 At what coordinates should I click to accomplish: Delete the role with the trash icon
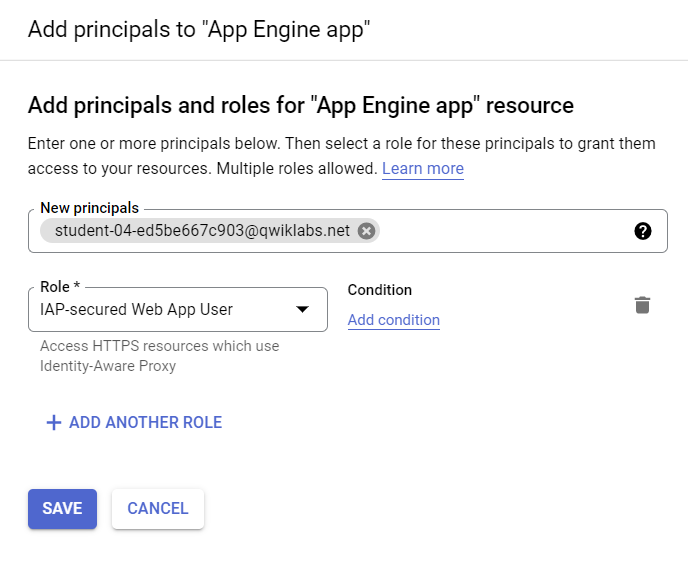coord(642,305)
